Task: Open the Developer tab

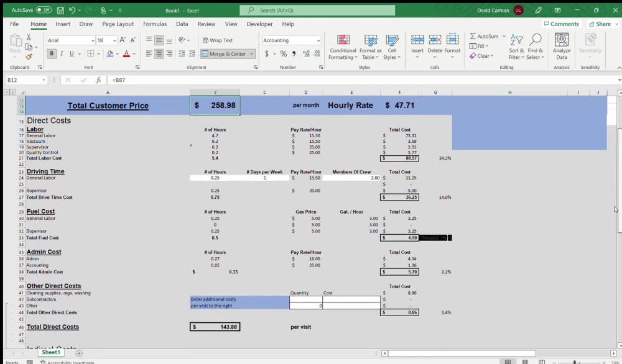Action: point(259,24)
